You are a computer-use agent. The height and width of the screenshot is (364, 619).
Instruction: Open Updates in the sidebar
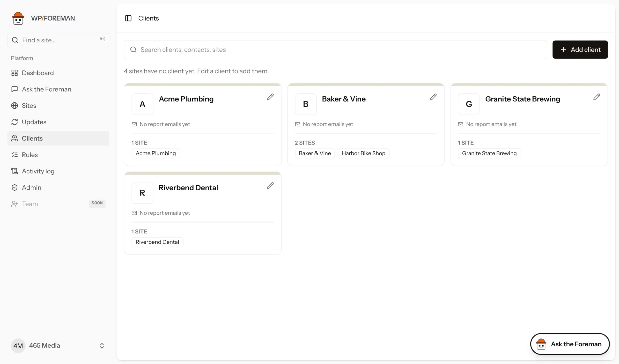click(58, 122)
